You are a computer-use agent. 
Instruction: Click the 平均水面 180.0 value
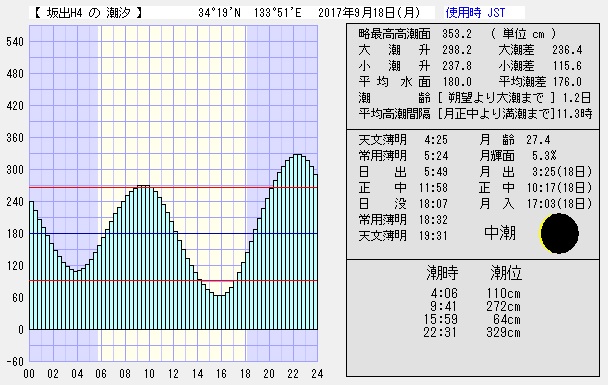tap(457, 82)
